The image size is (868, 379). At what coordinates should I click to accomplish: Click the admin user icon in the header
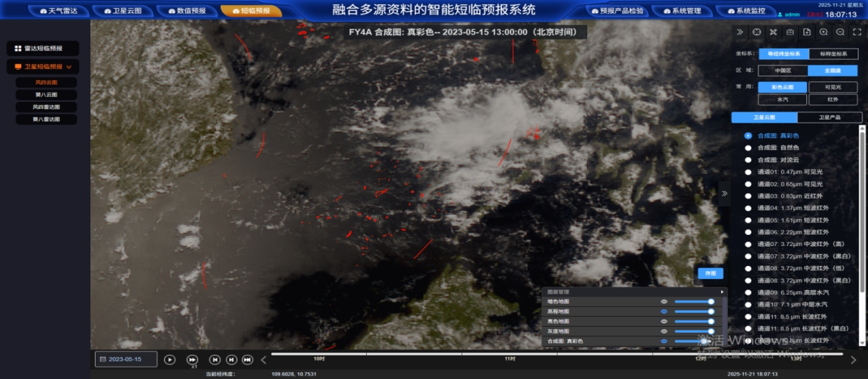coord(780,15)
